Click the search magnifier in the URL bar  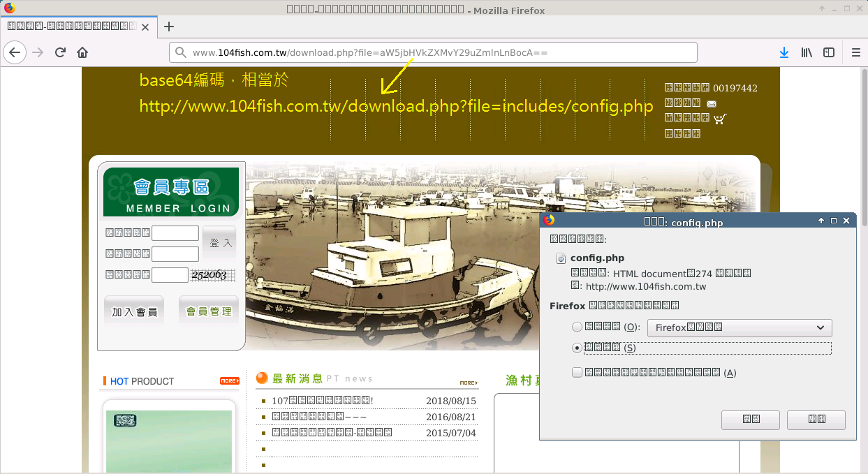(x=181, y=52)
